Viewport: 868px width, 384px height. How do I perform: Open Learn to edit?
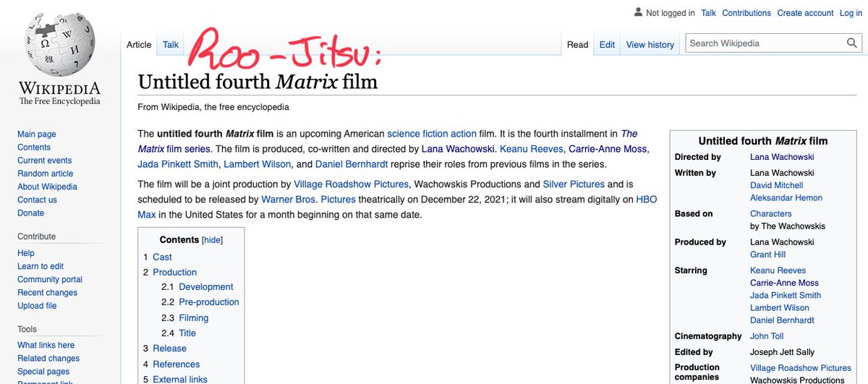(41, 266)
